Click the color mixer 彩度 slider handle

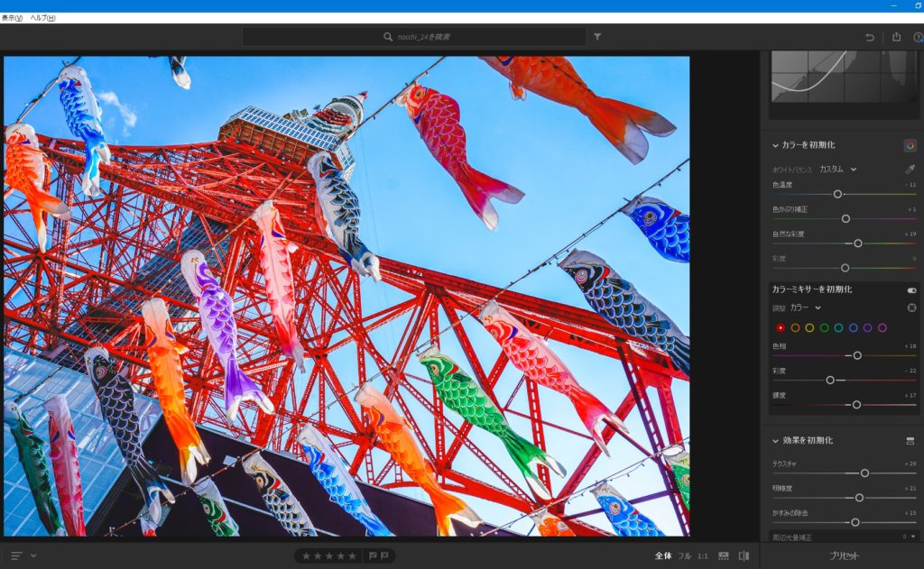pos(830,380)
